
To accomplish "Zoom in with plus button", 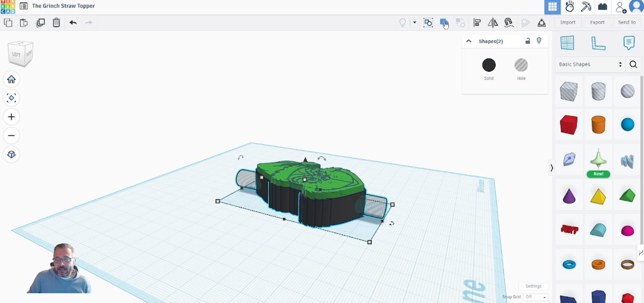I will pyautogui.click(x=11, y=117).
